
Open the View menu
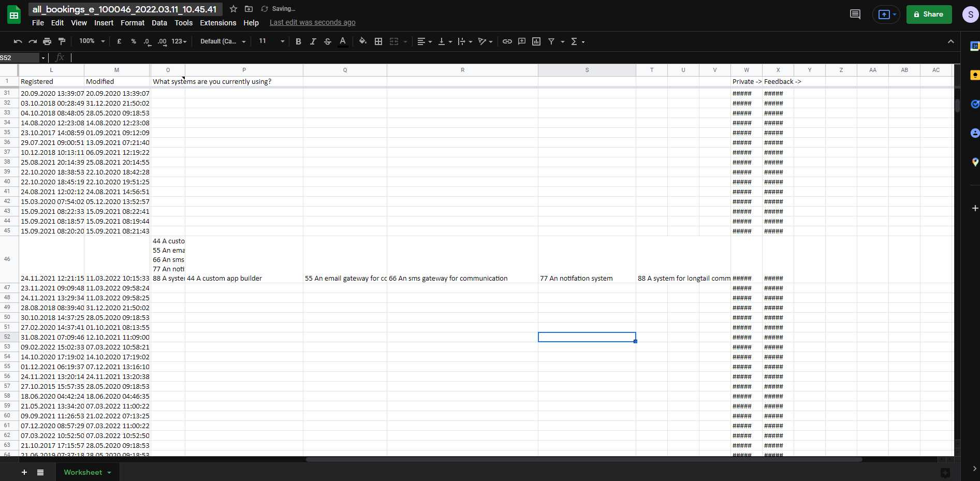[79, 23]
